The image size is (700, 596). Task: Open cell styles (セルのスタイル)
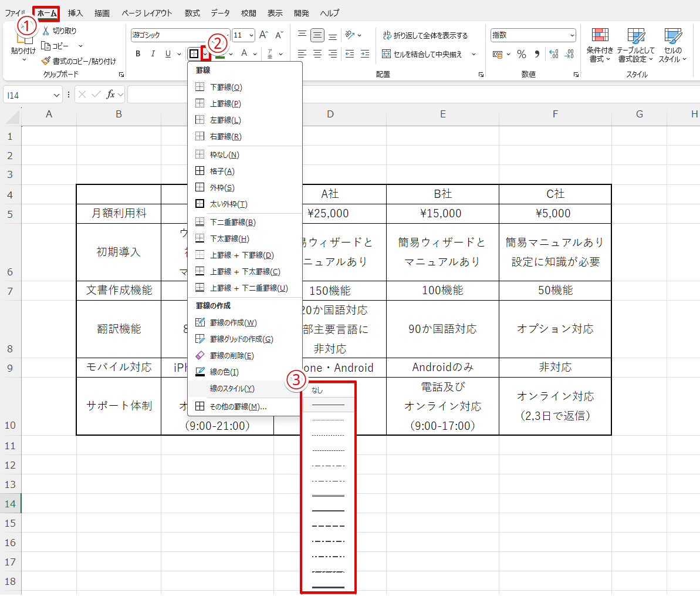(x=672, y=45)
